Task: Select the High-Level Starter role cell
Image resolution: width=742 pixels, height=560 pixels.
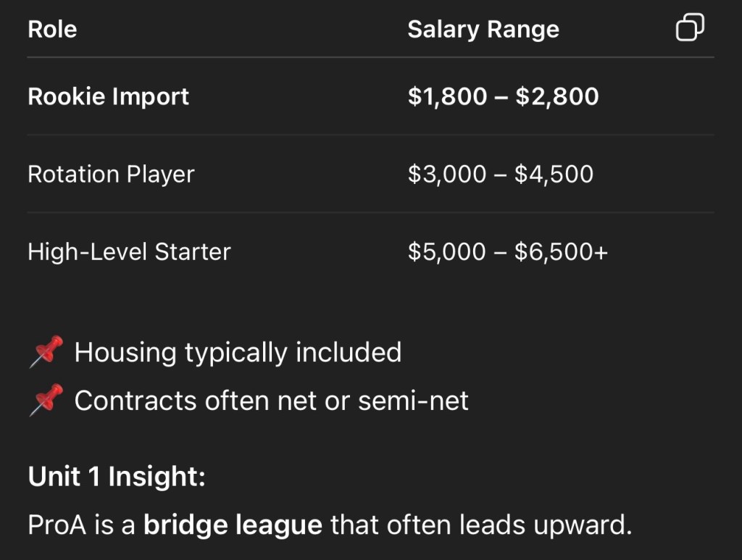Action: click(x=129, y=251)
